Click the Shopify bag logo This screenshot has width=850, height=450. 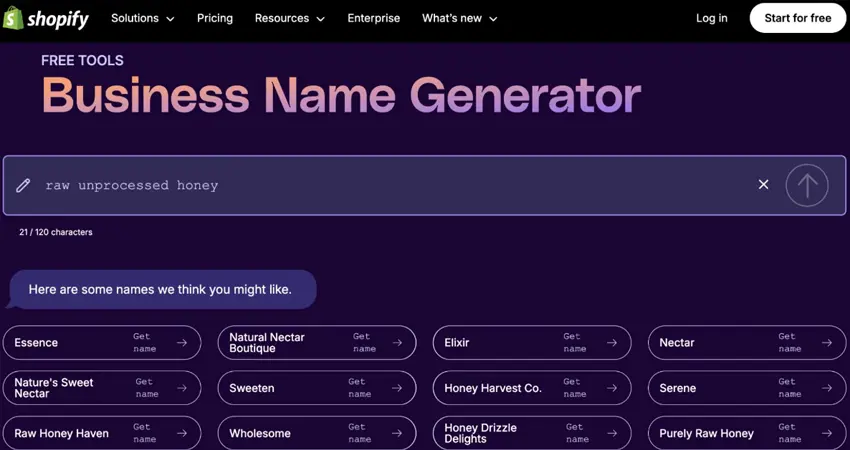pos(13,18)
